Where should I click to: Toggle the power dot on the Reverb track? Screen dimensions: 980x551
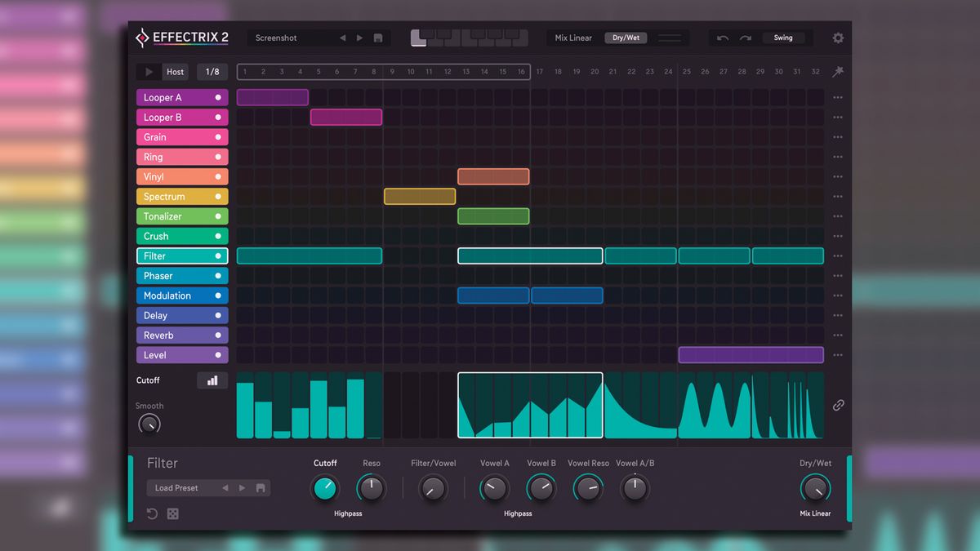click(217, 335)
